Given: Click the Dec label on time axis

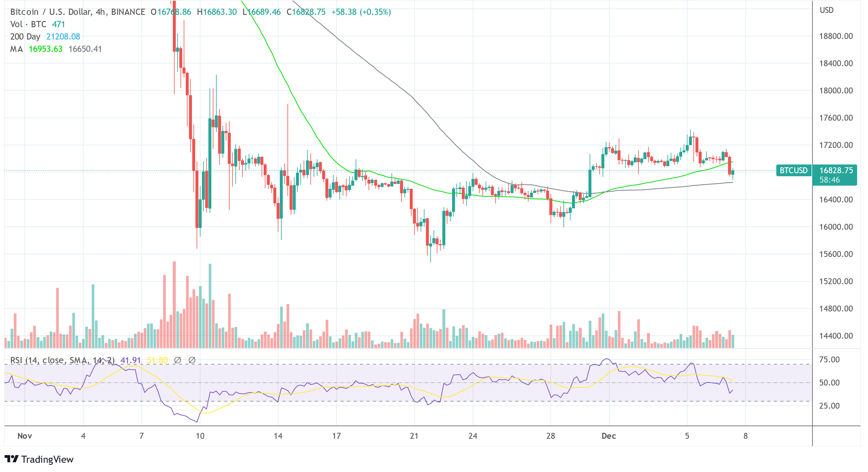Looking at the screenshot, I should pyautogui.click(x=609, y=436).
